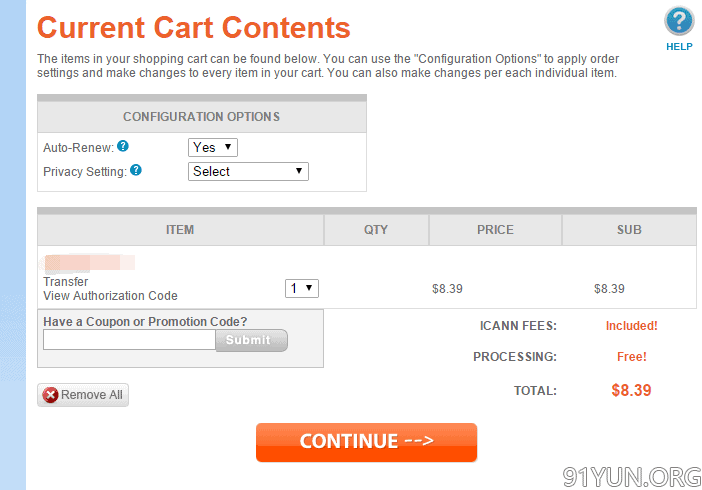This screenshot has height=490, width=702.
Task: Click the Remove All button
Action: click(x=83, y=395)
